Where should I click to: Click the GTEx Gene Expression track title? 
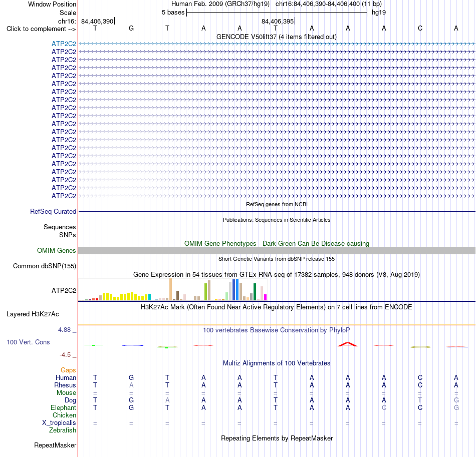click(277, 274)
